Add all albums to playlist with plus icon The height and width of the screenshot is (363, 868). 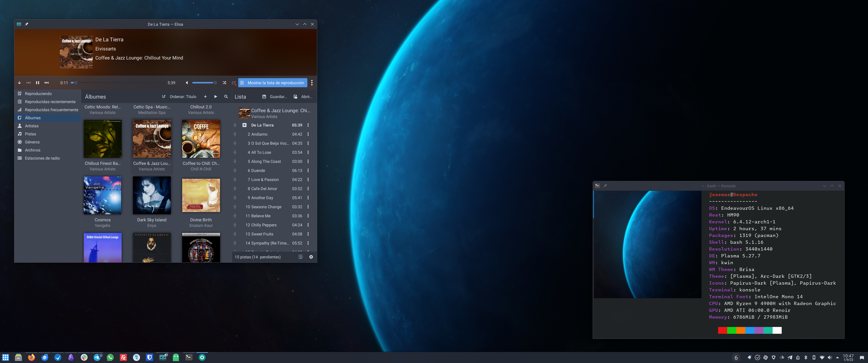[205, 97]
